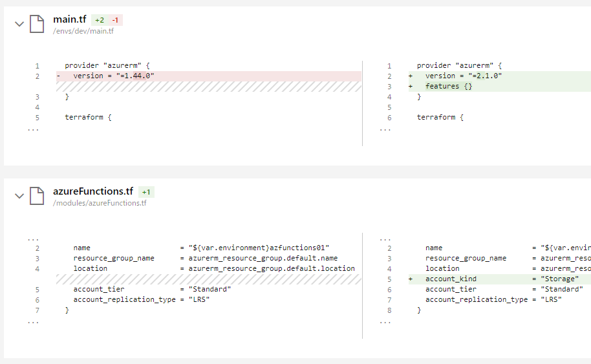Click left name = azfunctions01 line
The height and width of the screenshot is (364, 591).
[201, 248]
